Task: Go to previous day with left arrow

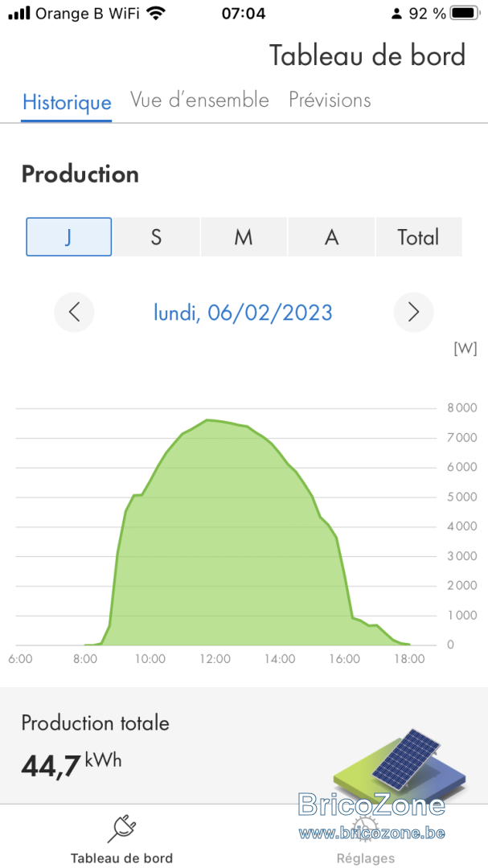Action: (x=74, y=312)
